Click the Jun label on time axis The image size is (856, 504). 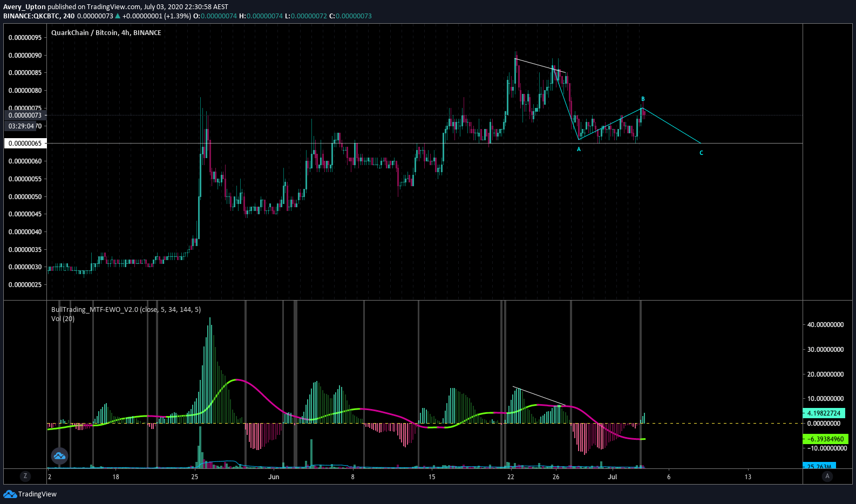click(x=274, y=477)
